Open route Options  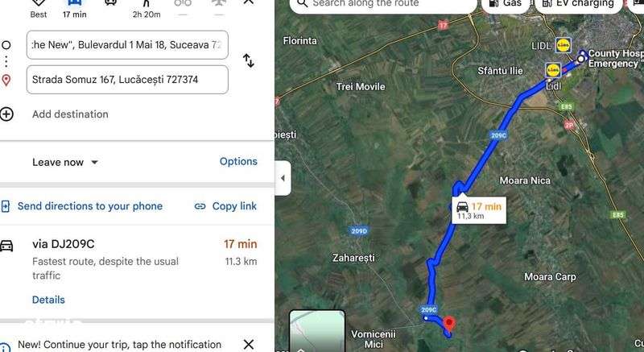238,161
